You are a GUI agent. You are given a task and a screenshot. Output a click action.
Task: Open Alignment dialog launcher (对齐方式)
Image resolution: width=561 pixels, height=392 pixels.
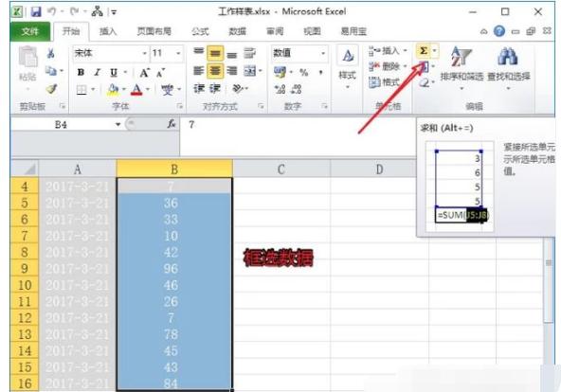point(261,106)
